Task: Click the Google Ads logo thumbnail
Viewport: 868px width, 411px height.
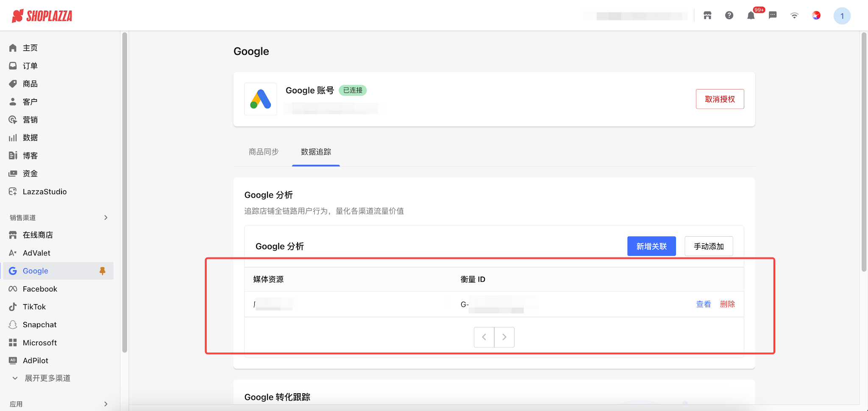Action: point(260,99)
